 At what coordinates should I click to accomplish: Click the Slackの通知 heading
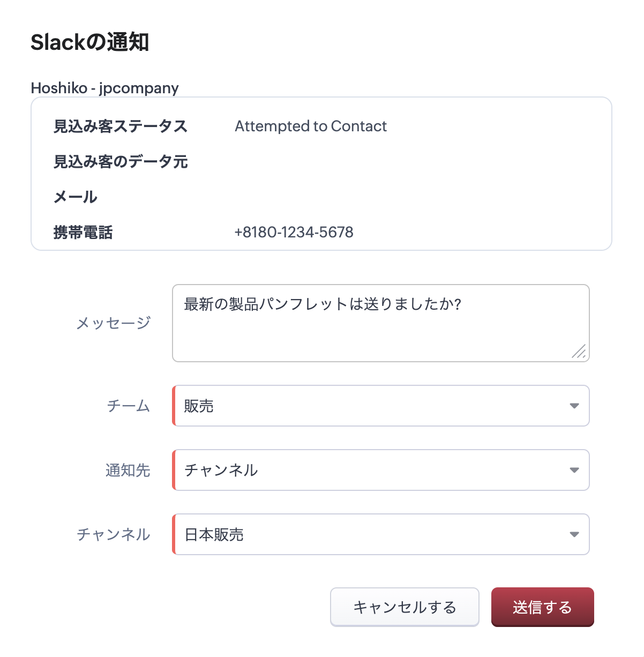point(89,42)
